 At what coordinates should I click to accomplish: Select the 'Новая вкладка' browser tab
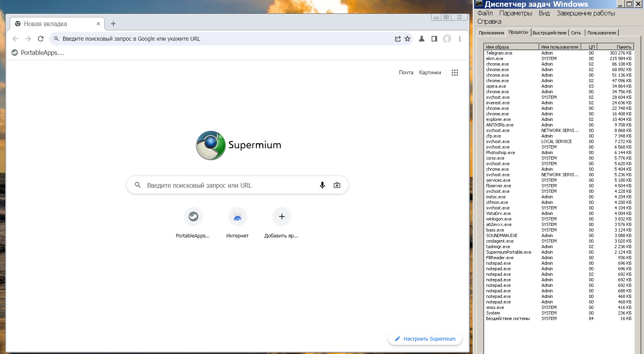point(57,24)
